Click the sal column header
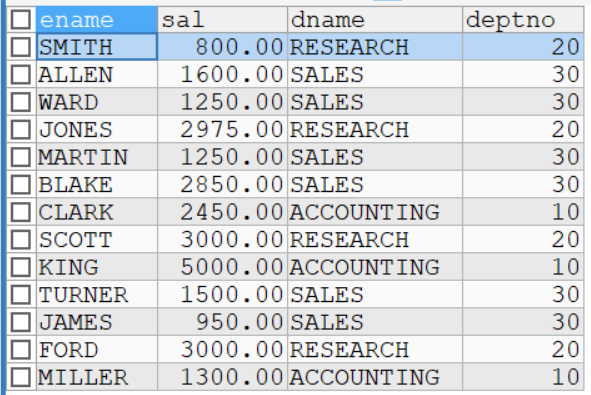 (222, 20)
